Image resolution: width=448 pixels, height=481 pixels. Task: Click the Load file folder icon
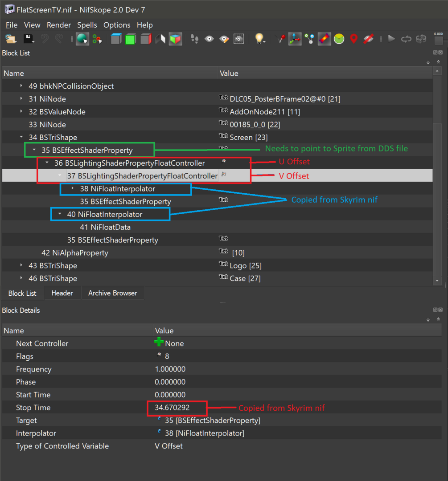click(x=11, y=39)
